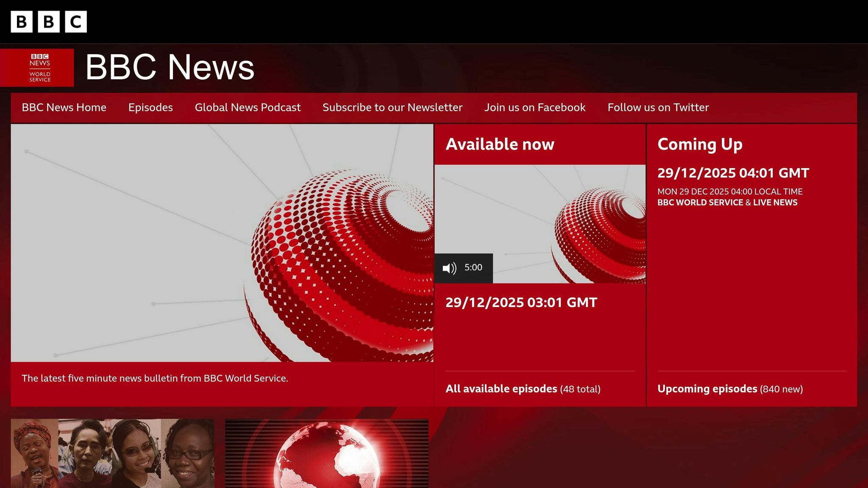868x488 pixels.
Task: Click the speaker icon on the episode player
Action: (x=449, y=267)
